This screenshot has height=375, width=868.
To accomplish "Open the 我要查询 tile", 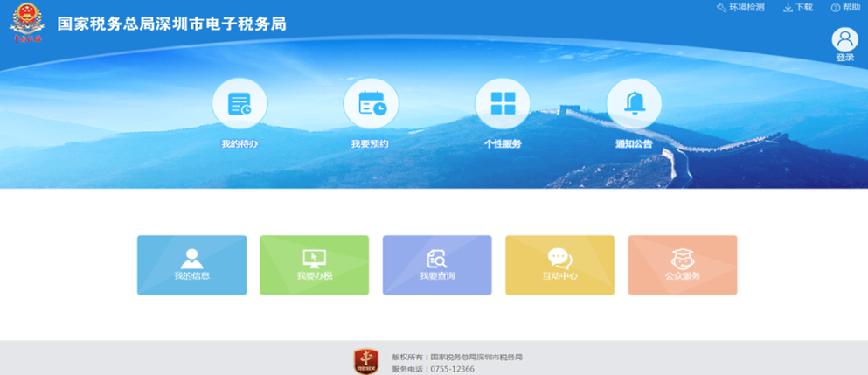I will [x=437, y=265].
